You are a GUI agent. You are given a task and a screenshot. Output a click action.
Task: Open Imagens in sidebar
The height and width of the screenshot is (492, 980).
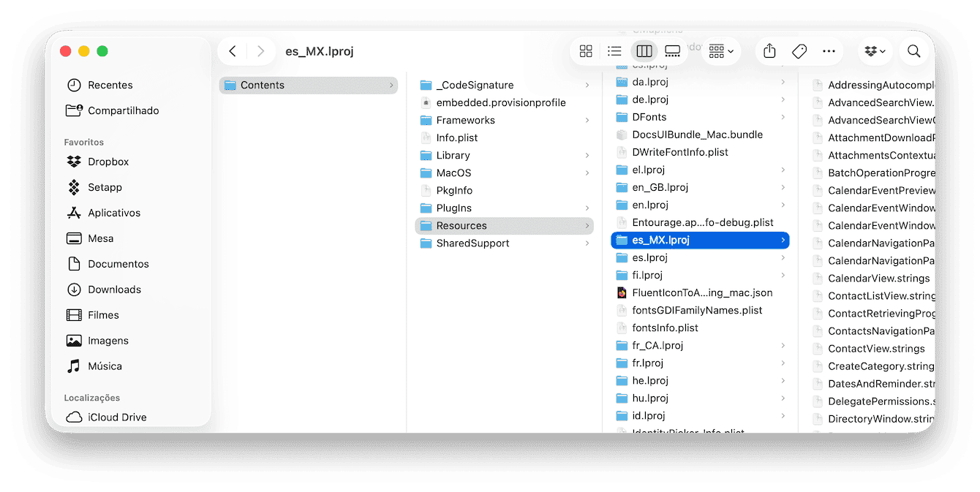pyautogui.click(x=97, y=341)
